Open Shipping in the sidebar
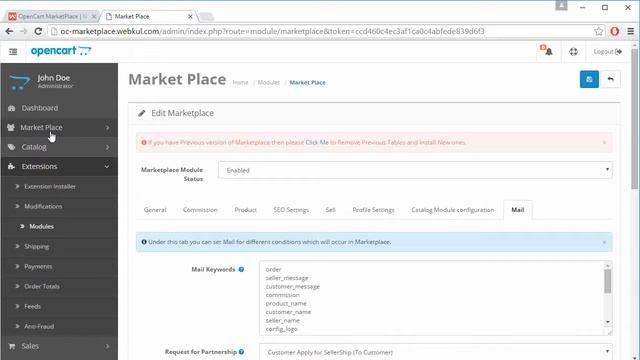The height and width of the screenshot is (360, 640). (36, 247)
